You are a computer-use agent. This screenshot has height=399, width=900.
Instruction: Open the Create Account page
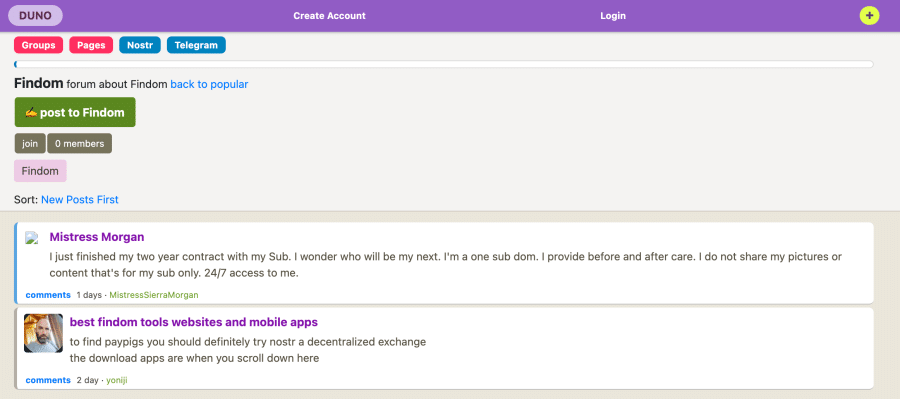pos(329,16)
